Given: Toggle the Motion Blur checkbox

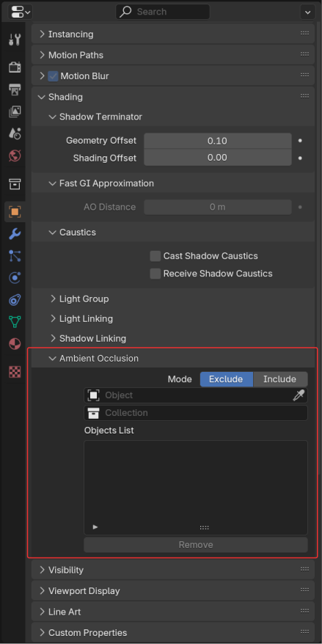Looking at the screenshot, I should 53,76.
